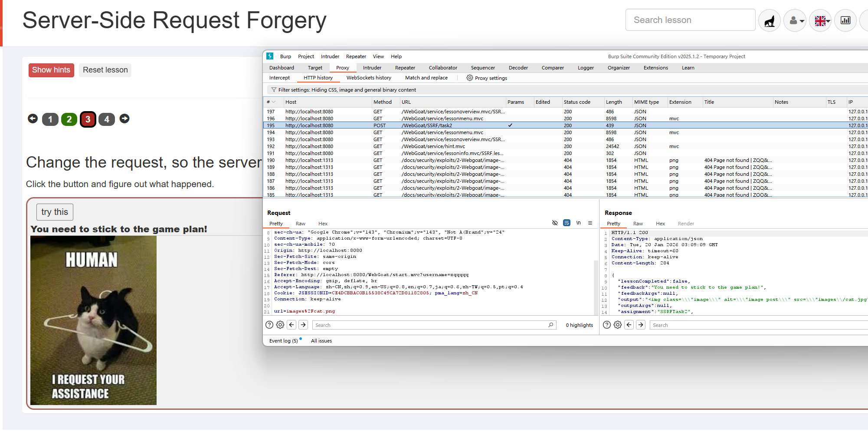Toggle show newline characters (\n) button
This screenshot has width=868, height=435.
coord(578,223)
